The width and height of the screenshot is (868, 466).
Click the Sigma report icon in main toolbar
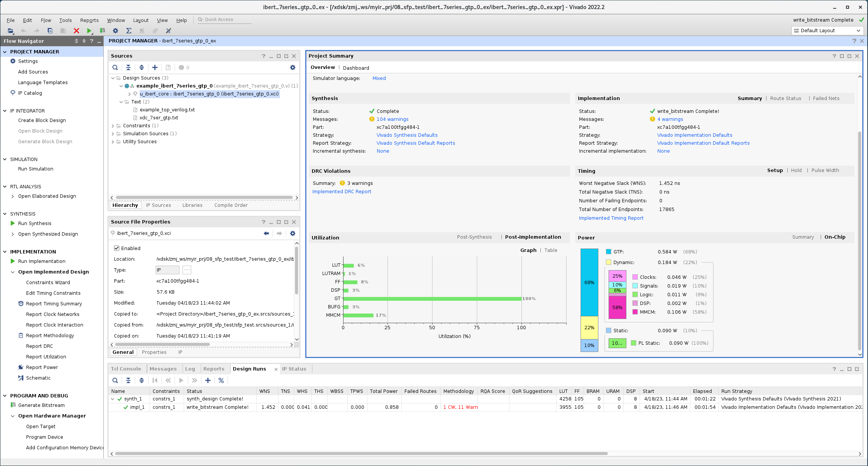click(129, 31)
